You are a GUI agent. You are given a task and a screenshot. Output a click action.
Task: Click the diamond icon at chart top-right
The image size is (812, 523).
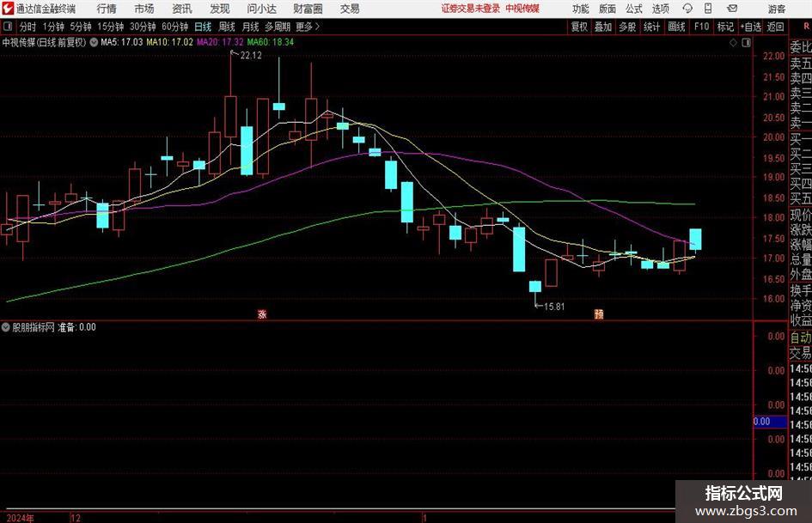733,43
